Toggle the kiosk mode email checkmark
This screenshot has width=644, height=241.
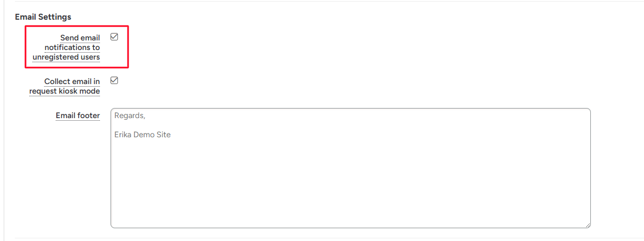click(x=114, y=81)
